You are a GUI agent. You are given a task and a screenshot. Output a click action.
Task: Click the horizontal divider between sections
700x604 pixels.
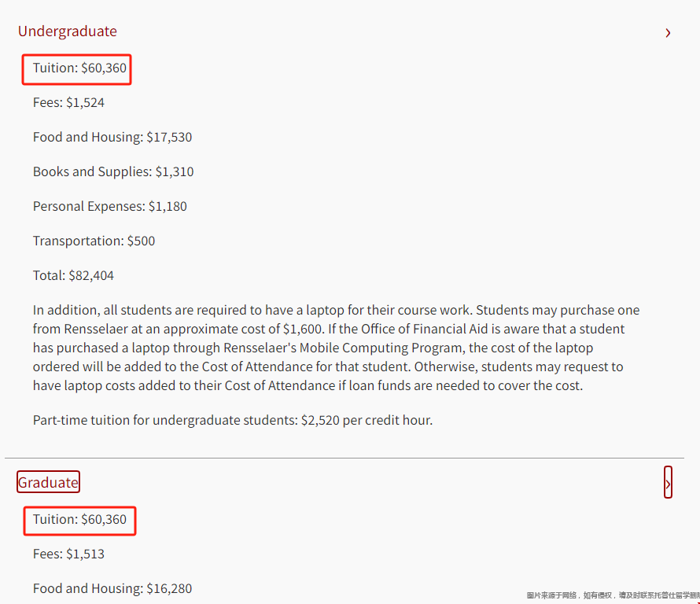click(x=344, y=458)
